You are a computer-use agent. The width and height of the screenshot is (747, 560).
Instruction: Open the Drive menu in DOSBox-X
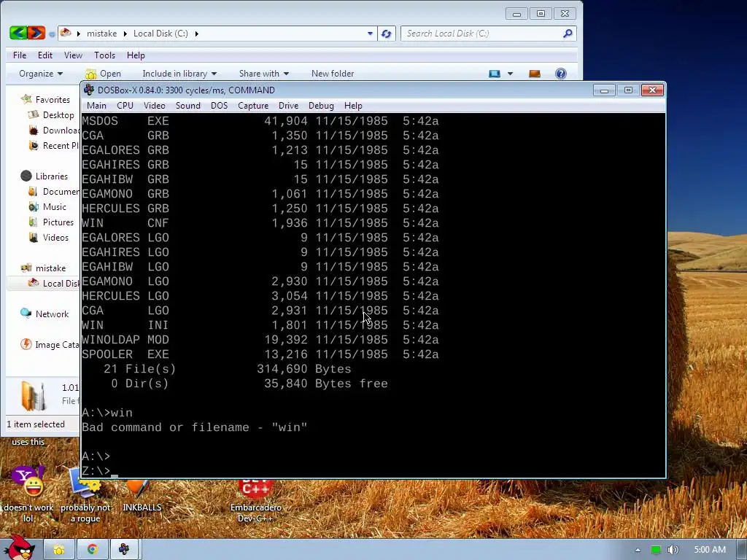coord(288,106)
